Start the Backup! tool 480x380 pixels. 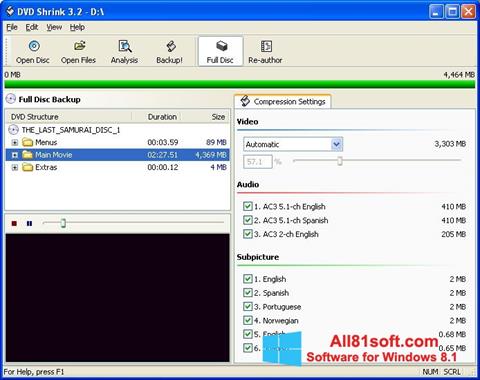point(170,46)
